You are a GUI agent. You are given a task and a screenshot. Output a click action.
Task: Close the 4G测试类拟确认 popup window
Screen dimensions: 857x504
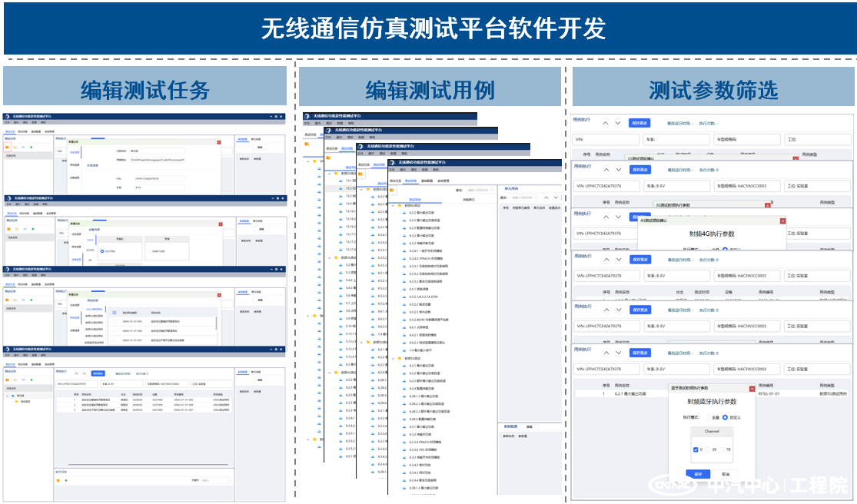(x=782, y=221)
